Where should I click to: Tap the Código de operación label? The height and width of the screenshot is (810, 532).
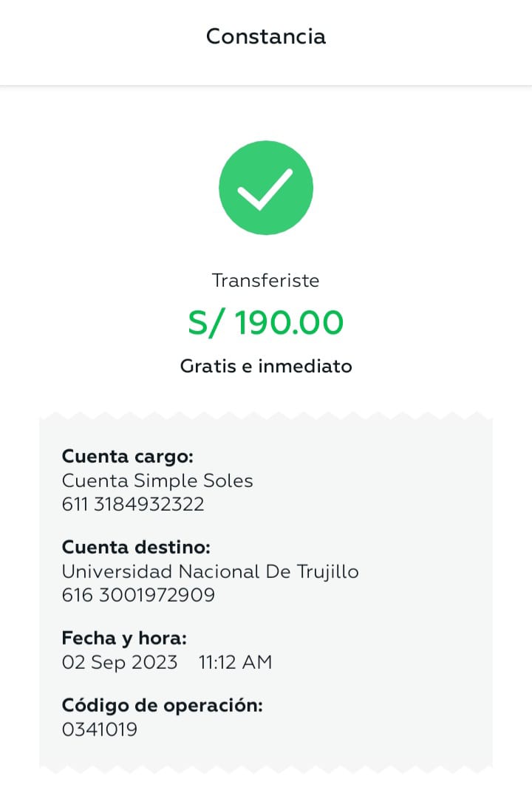[x=163, y=705]
